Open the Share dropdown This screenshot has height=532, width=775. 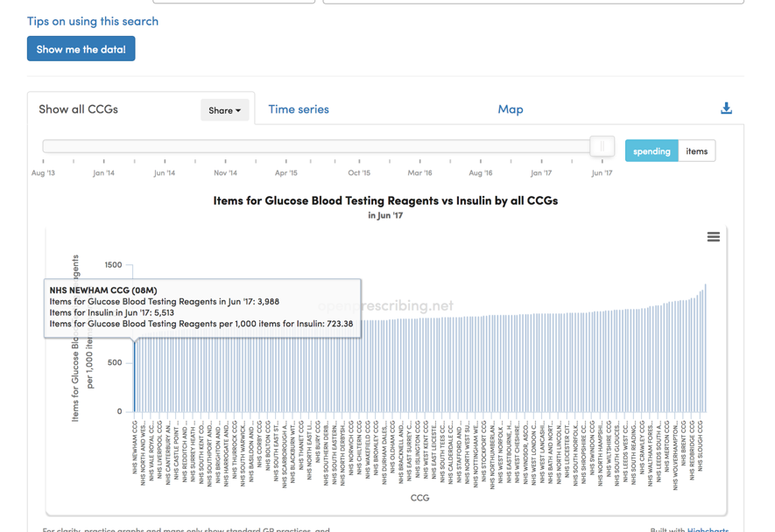224,110
